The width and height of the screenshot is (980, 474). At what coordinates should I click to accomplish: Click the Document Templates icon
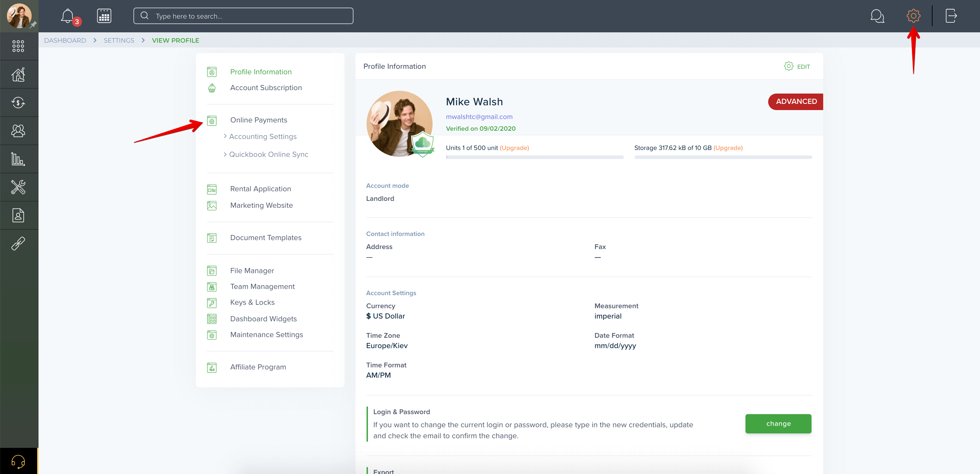(x=212, y=238)
